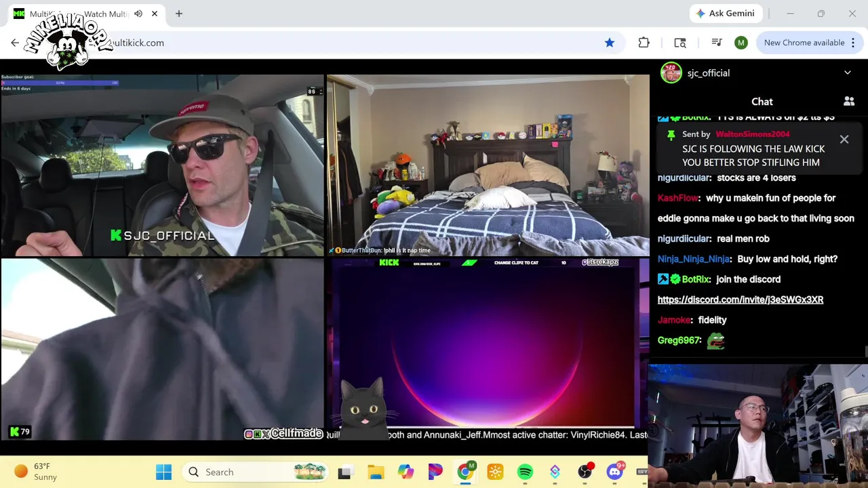Screen dimensions: 868x488
Task: Open the orange sun app on taskbar
Action: pos(495,472)
